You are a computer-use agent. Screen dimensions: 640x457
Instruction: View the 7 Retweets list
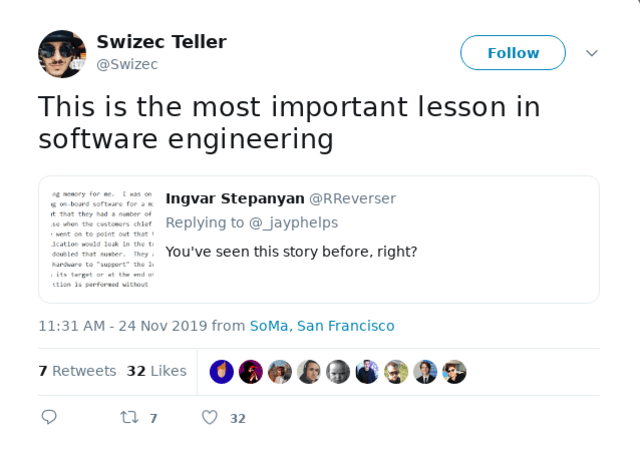tap(78, 371)
